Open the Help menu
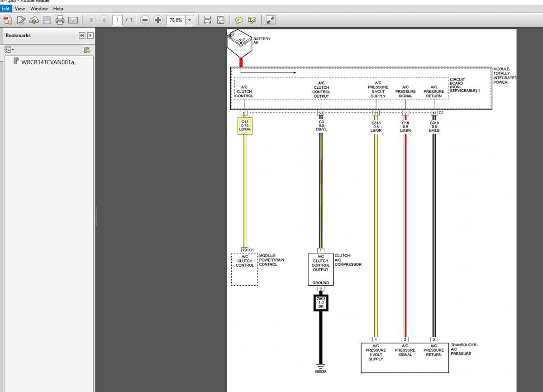The height and width of the screenshot is (392, 543). point(58,8)
